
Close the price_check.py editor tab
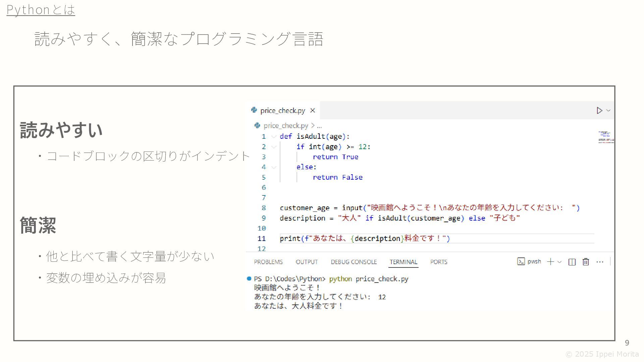click(313, 111)
